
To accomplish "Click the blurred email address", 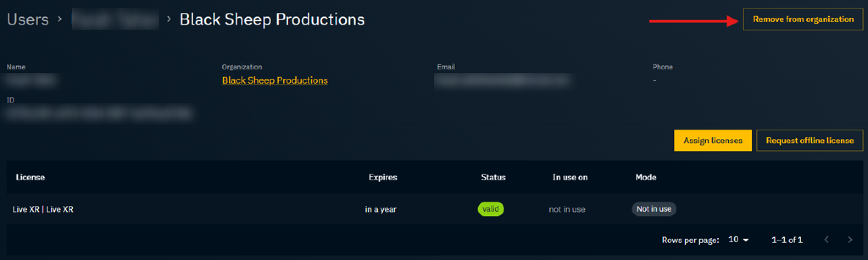I will 501,80.
